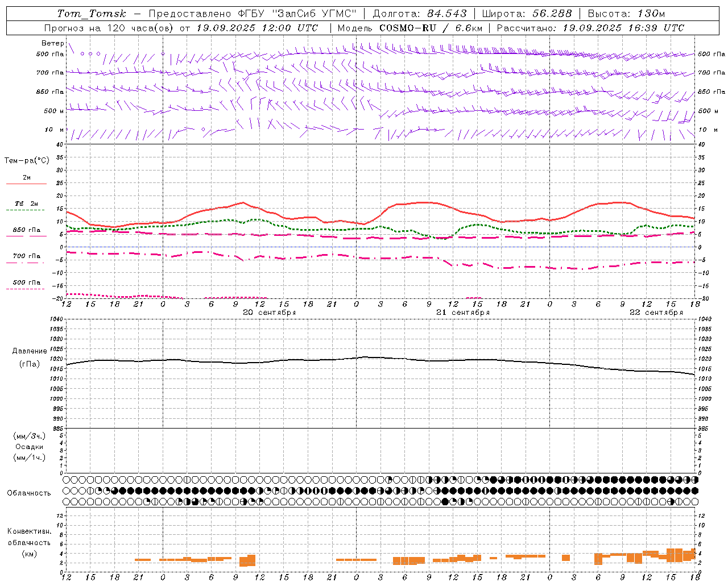The image size is (728, 582).
Task: Select the forecast start 19.09.2025 12:00 UTC
Action: coord(257,28)
